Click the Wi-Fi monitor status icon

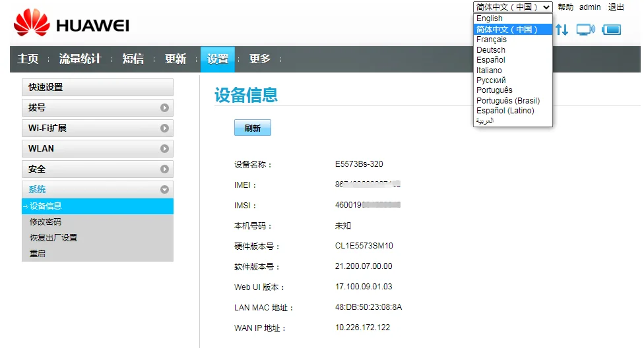[x=585, y=30]
